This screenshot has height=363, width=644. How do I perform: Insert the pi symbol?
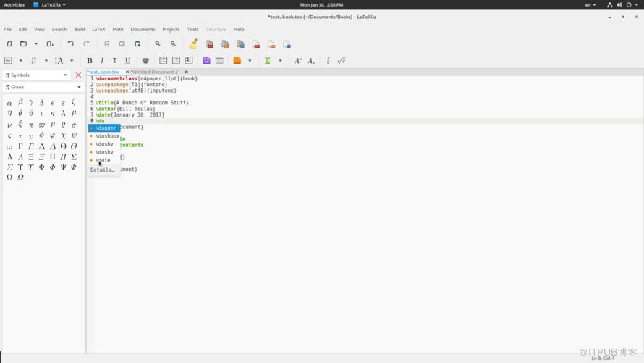31,125
